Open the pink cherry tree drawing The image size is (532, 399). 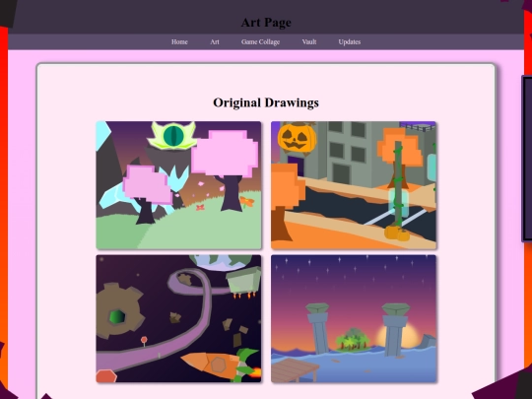[x=178, y=185]
